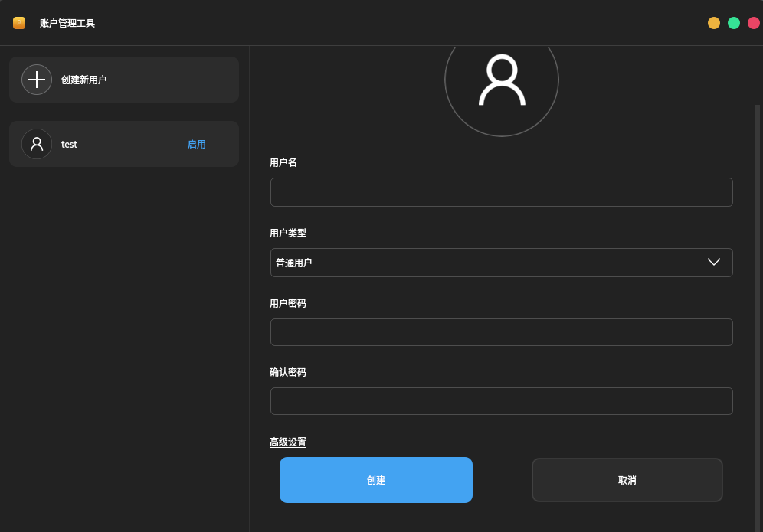Click the person icon next to test user
The width and height of the screenshot is (763, 532).
(x=37, y=144)
